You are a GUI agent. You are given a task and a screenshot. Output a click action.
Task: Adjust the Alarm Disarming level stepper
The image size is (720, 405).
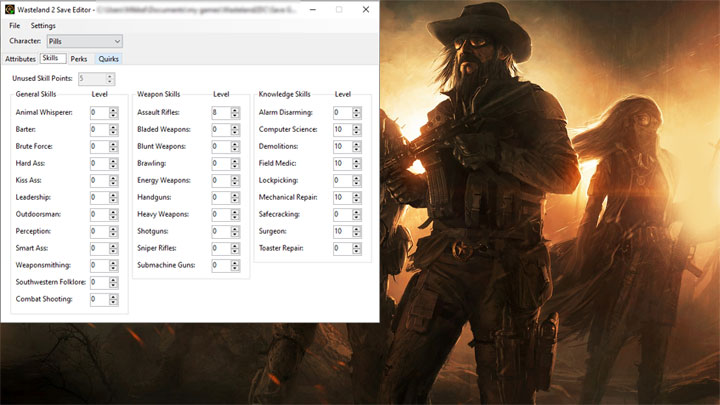point(357,112)
